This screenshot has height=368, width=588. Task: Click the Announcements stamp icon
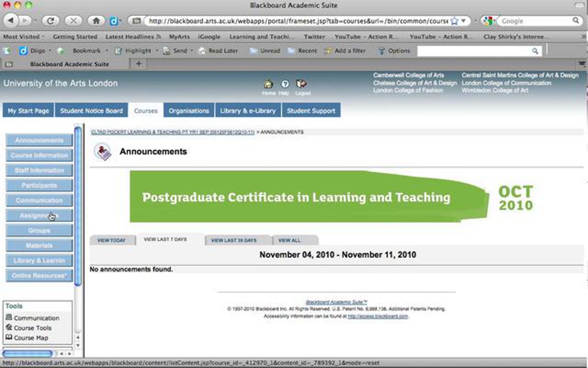pyautogui.click(x=103, y=152)
